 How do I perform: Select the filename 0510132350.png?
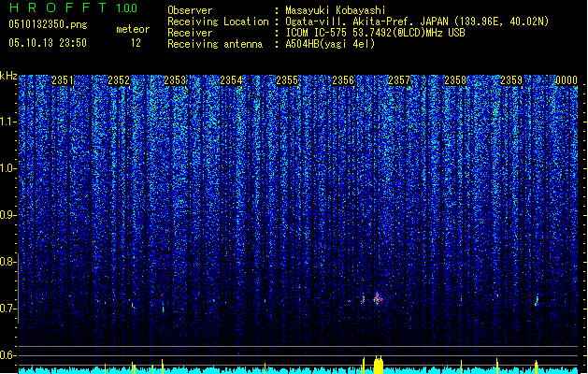[48, 24]
